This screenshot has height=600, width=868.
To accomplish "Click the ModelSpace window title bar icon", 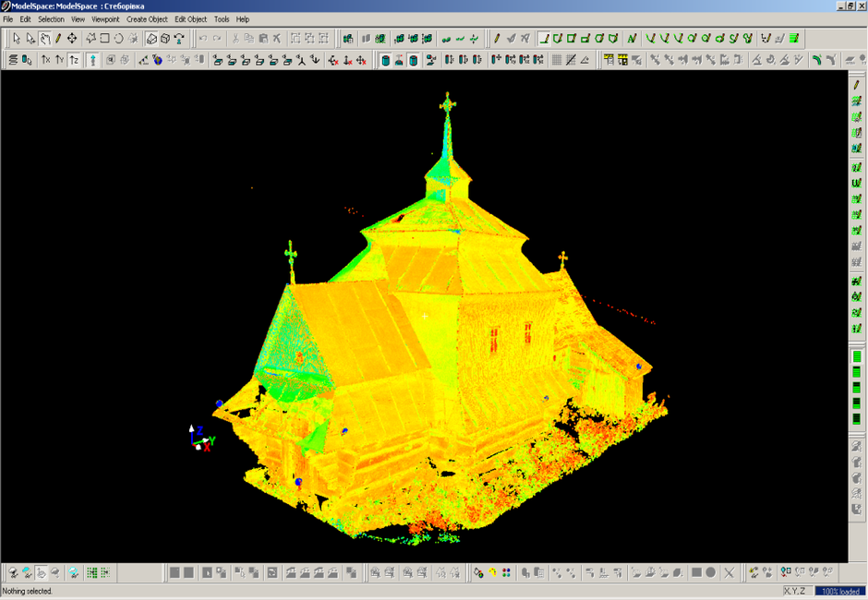I will [x=6, y=6].
